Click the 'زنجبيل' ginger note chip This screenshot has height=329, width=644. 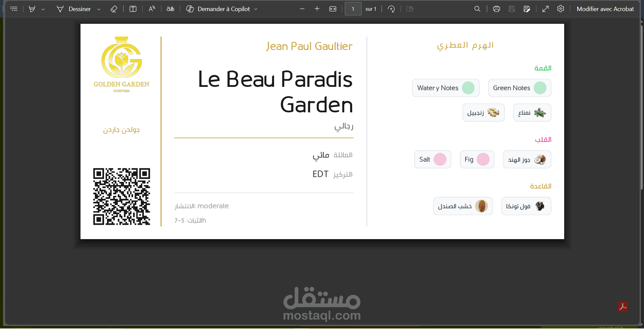coord(483,113)
